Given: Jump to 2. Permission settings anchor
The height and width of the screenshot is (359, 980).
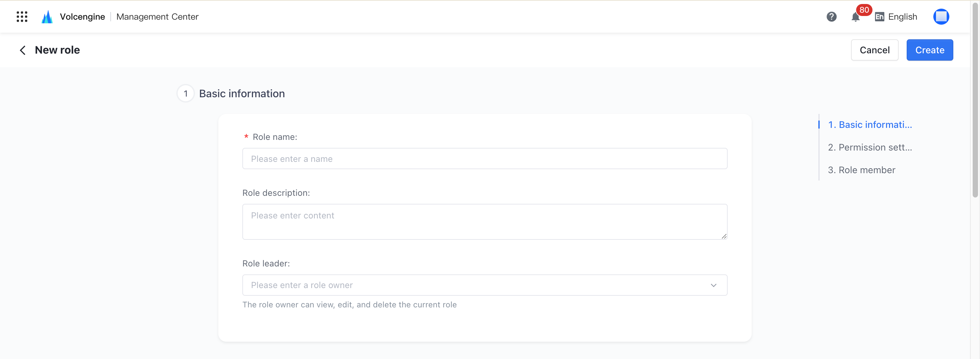Looking at the screenshot, I should coord(870,148).
